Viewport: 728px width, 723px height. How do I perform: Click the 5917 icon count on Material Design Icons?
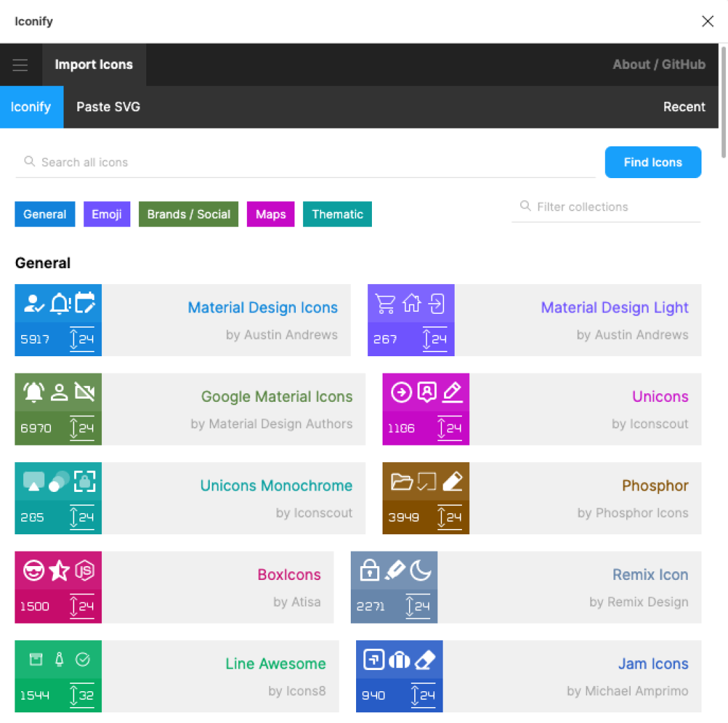[x=35, y=340]
